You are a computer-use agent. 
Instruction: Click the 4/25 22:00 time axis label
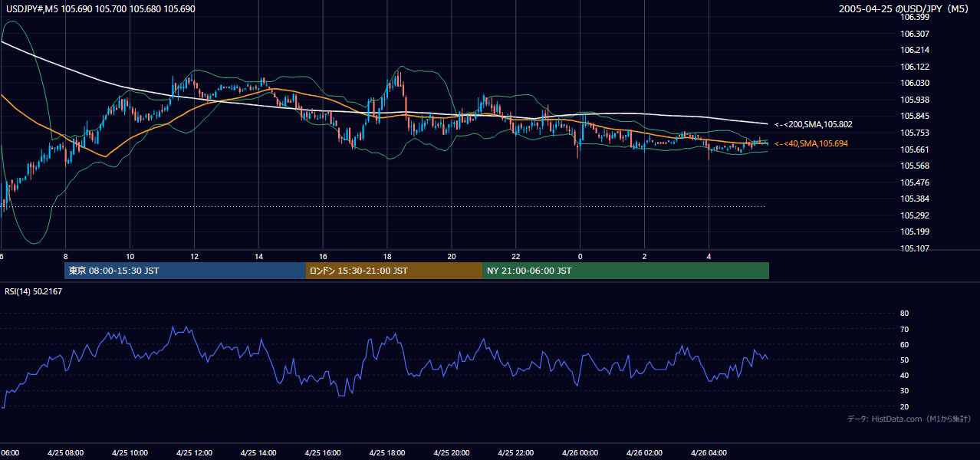coord(515,452)
